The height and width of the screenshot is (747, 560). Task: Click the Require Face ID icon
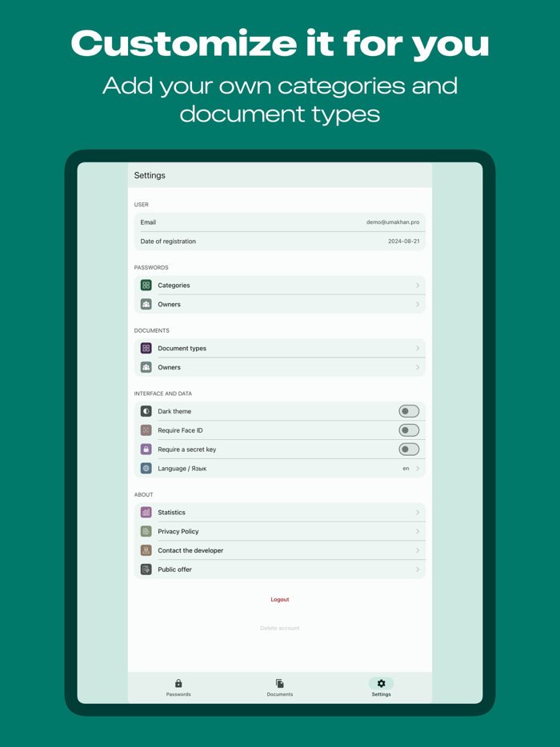146,430
